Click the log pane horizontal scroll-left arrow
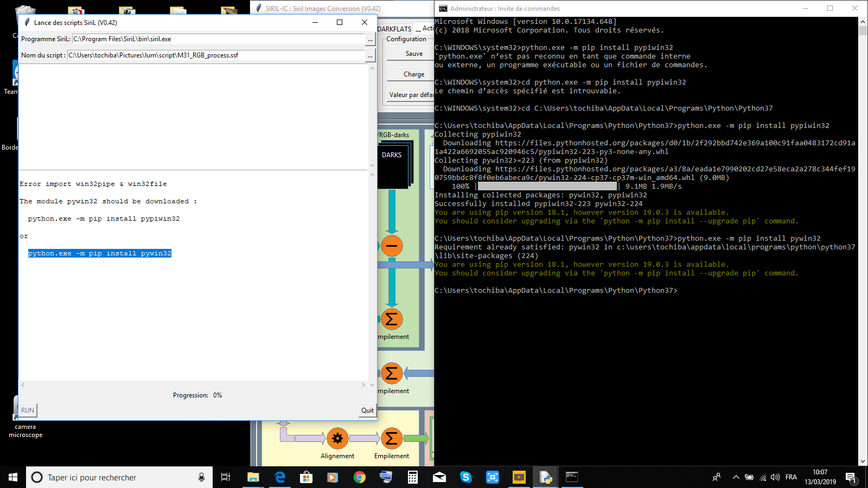Viewport: 868px width, 488px height. pyautogui.click(x=23, y=384)
